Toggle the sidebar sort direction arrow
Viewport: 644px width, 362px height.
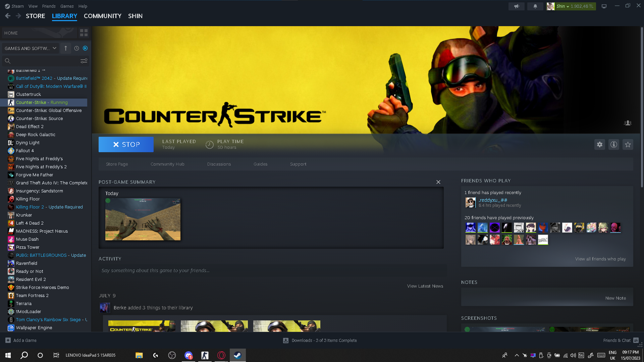click(x=66, y=48)
